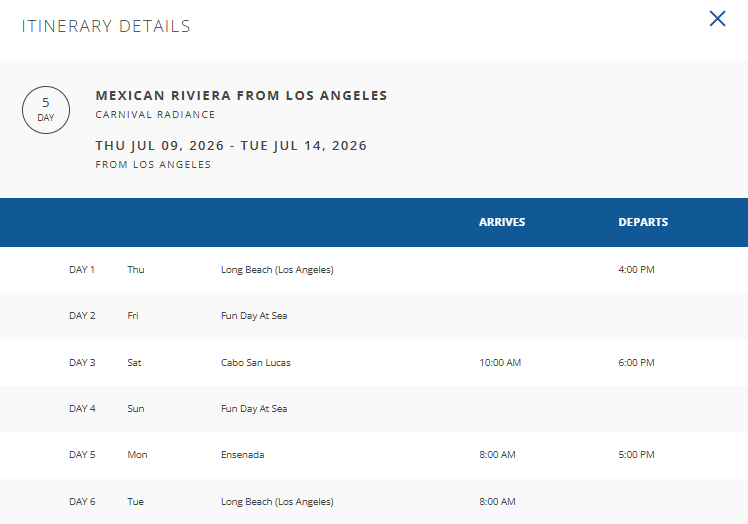Select the Day 2 Fun Day At Sea entry
The image size is (748, 524).
pyautogui.click(x=254, y=316)
